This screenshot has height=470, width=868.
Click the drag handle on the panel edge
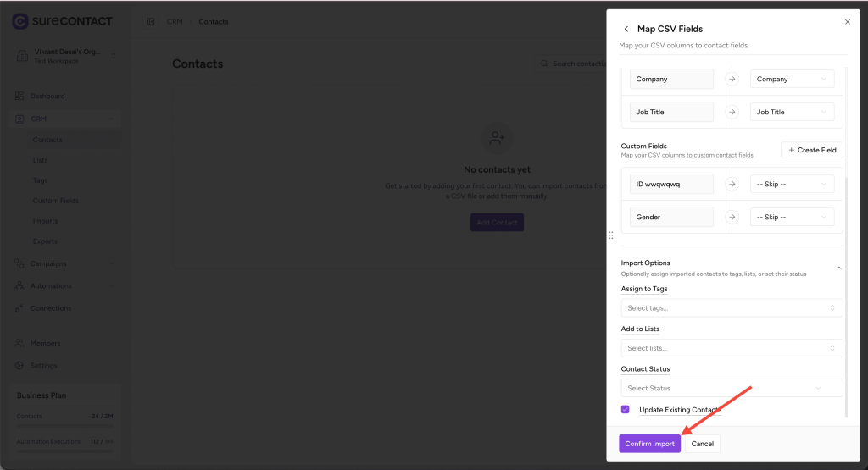610,235
